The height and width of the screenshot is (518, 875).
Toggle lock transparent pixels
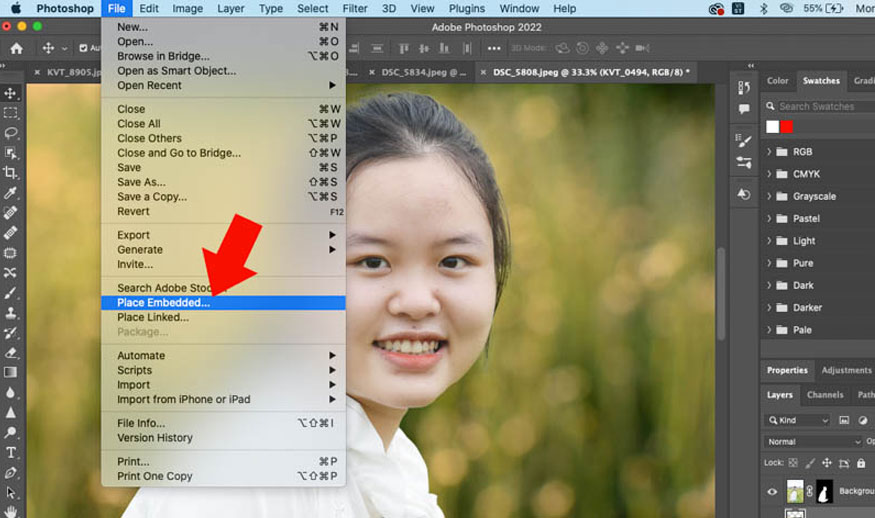[793, 463]
